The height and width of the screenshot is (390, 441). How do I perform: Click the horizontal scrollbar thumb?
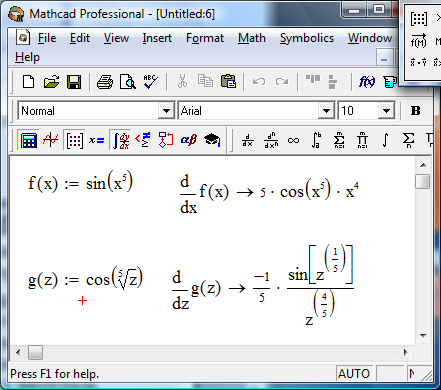pos(35,352)
